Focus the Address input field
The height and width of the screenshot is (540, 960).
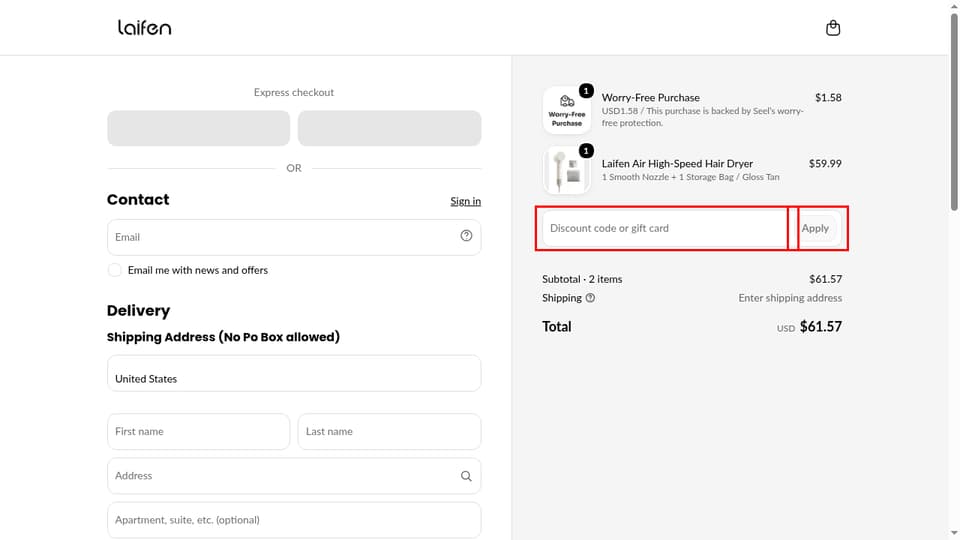pos(294,476)
